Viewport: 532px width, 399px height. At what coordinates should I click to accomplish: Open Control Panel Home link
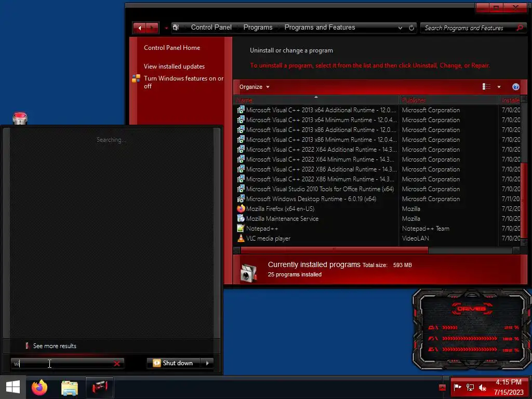(x=171, y=48)
